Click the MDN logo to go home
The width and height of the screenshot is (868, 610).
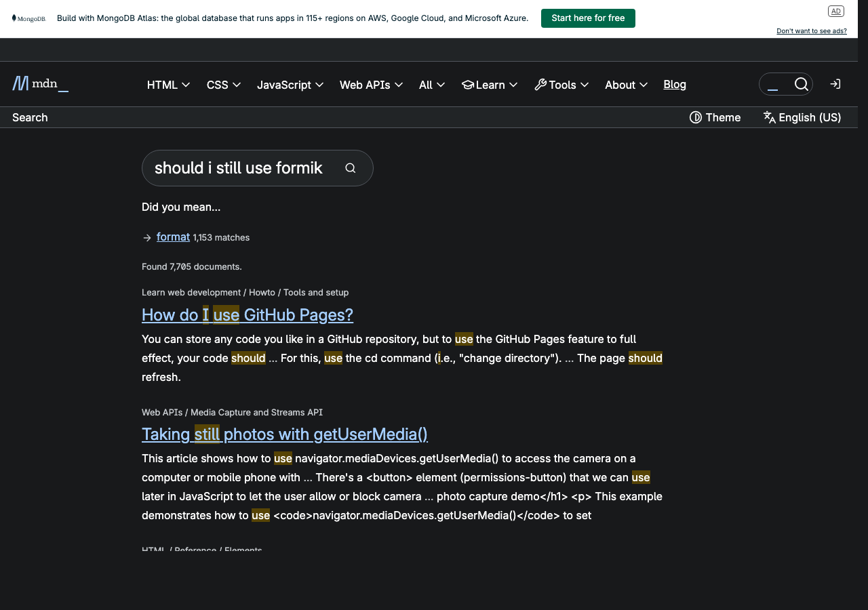coord(39,83)
